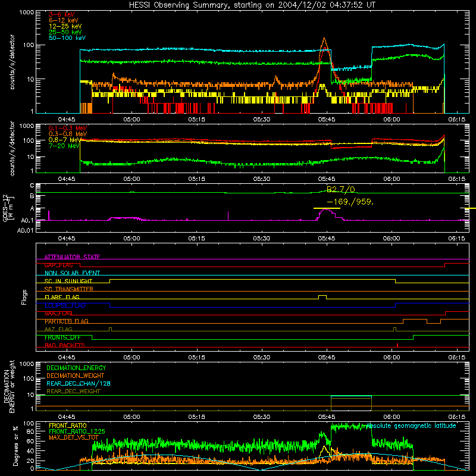
Task: Click the 05:45 tick label under the Flags panel
Action: pos(327,358)
